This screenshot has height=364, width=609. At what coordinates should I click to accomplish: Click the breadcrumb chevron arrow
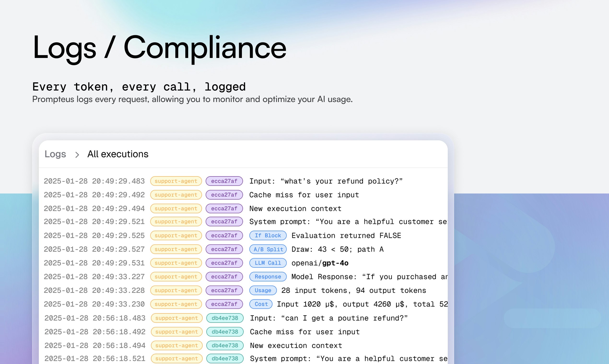77,155
